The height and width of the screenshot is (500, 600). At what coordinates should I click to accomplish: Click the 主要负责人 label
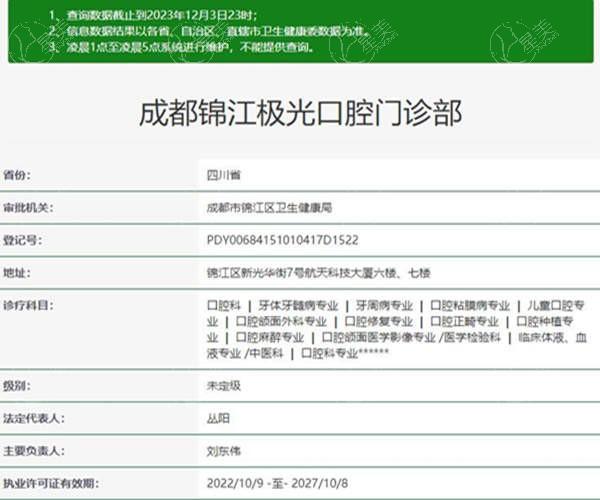(34, 451)
